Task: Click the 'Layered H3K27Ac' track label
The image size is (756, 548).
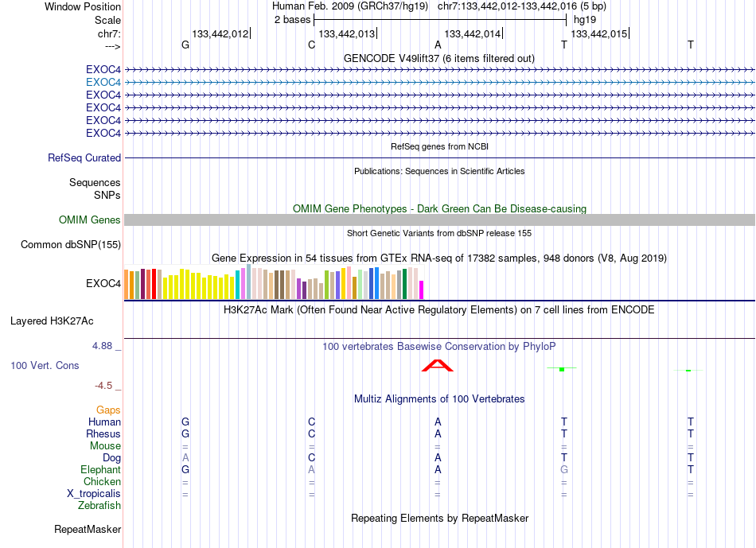Action: [x=52, y=321]
